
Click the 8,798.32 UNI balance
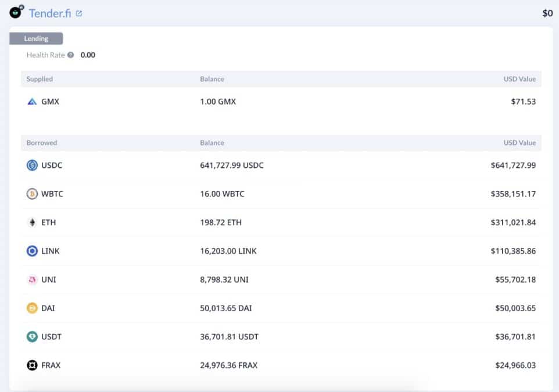coord(224,279)
